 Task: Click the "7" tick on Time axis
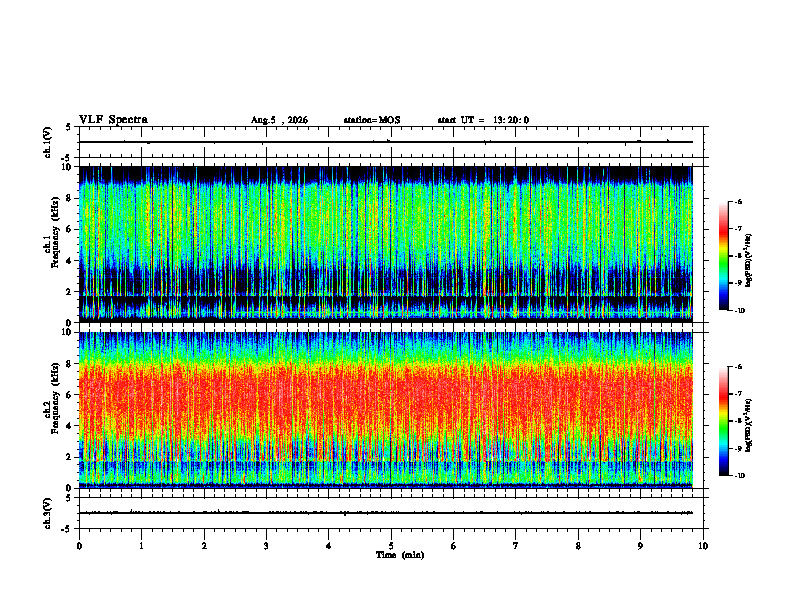[516, 546]
